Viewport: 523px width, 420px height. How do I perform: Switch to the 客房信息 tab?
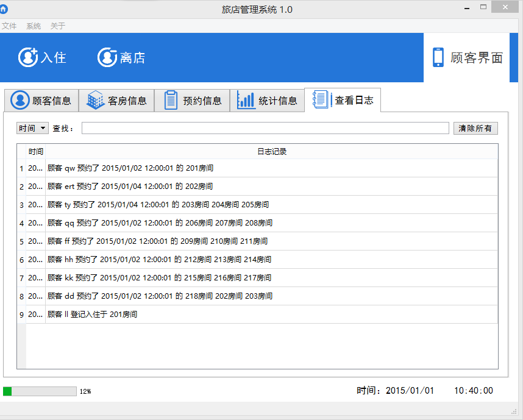point(116,100)
